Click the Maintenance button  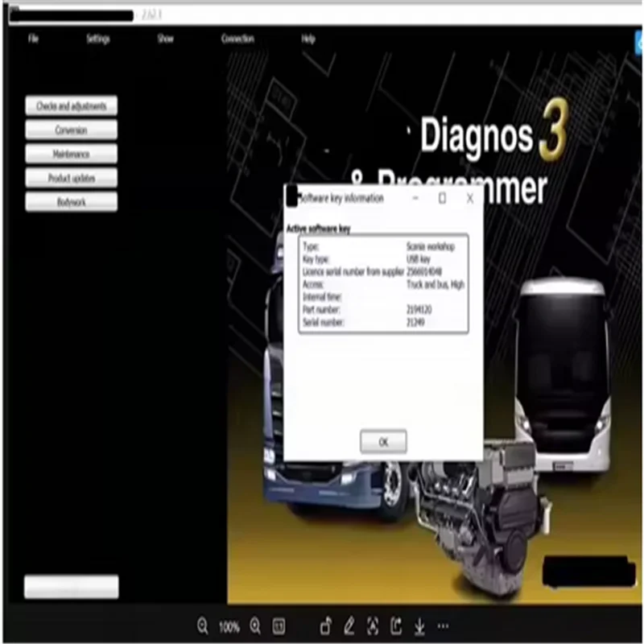tap(72, 154)
